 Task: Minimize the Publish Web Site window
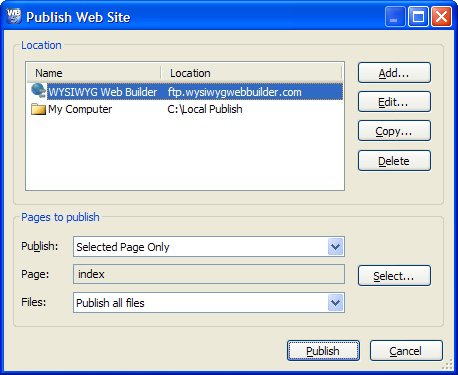tap(395, 16)
